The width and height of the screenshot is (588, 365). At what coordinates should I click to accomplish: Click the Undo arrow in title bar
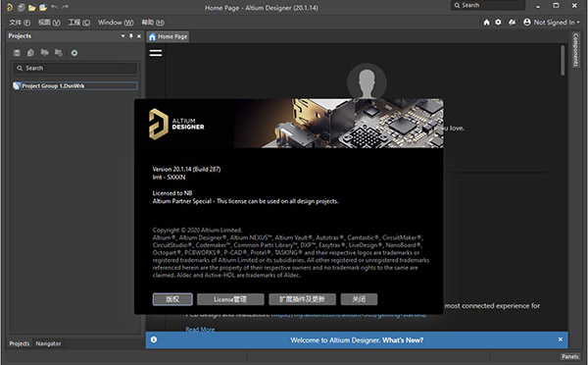tap(54, 7)
